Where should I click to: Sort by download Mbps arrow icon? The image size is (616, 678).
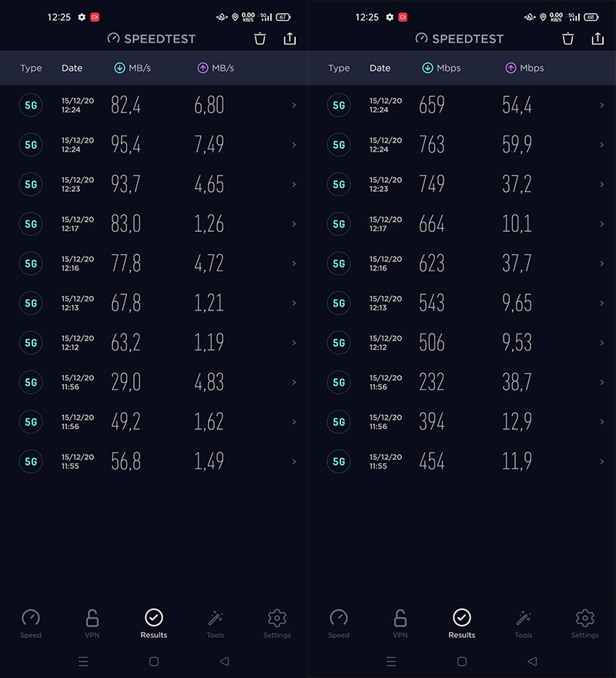pos(427,68)
